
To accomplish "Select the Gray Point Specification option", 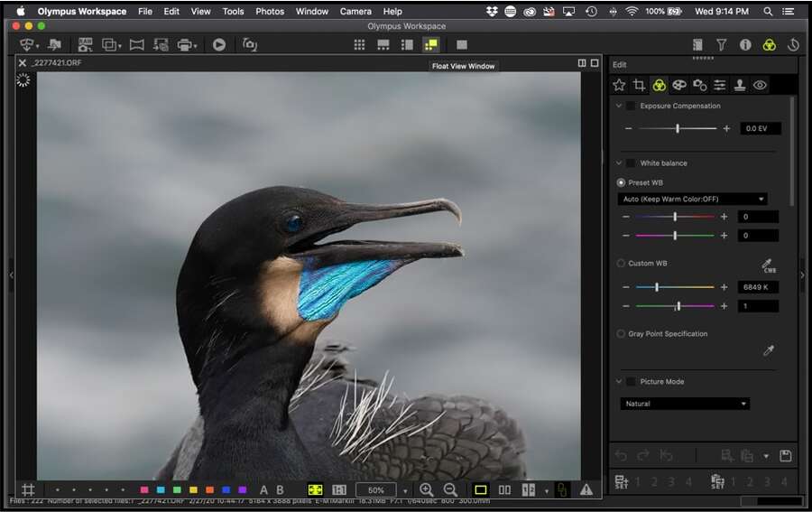I will coord(621,334).
